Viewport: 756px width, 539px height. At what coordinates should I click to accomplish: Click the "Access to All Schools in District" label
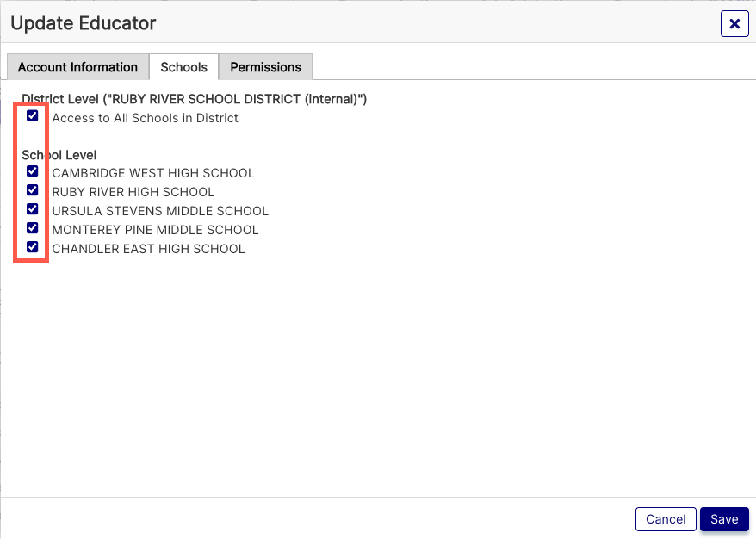pos(144,118)
